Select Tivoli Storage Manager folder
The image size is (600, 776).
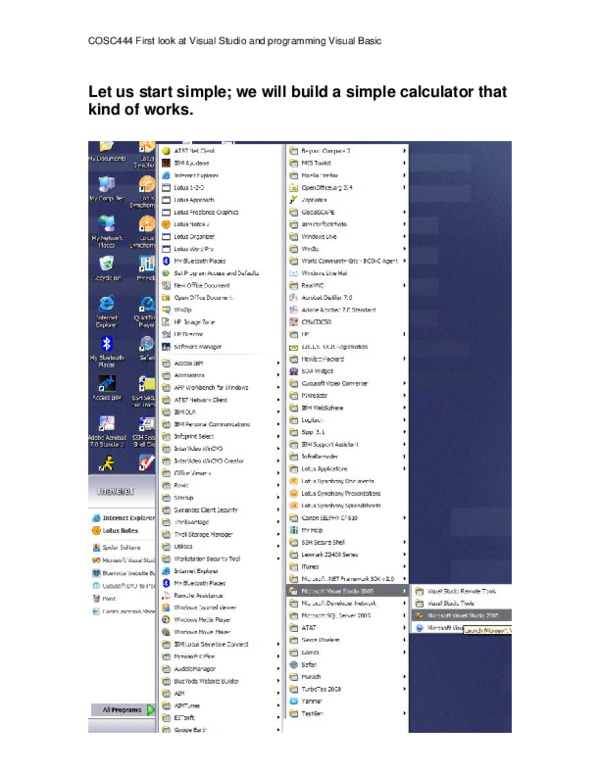tap(198, 534)
